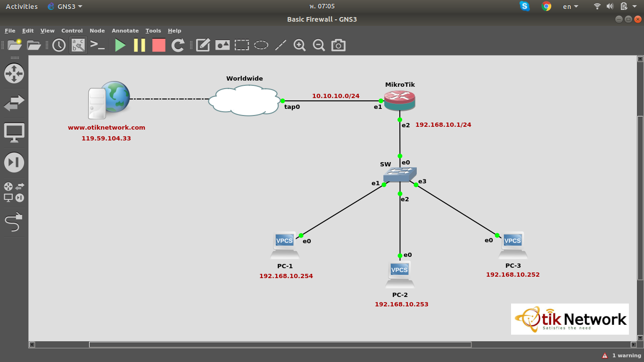This screenshot has width=644, height=362.
Task: Select the PC-2 VPCS node
Action: coord(400,274)
